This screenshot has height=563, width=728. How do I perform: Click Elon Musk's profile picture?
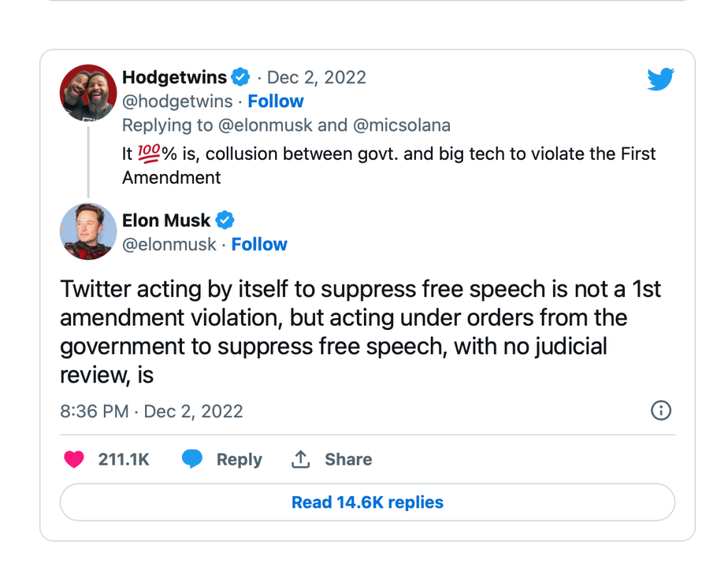pyautogui.click(x=87, y=232)
